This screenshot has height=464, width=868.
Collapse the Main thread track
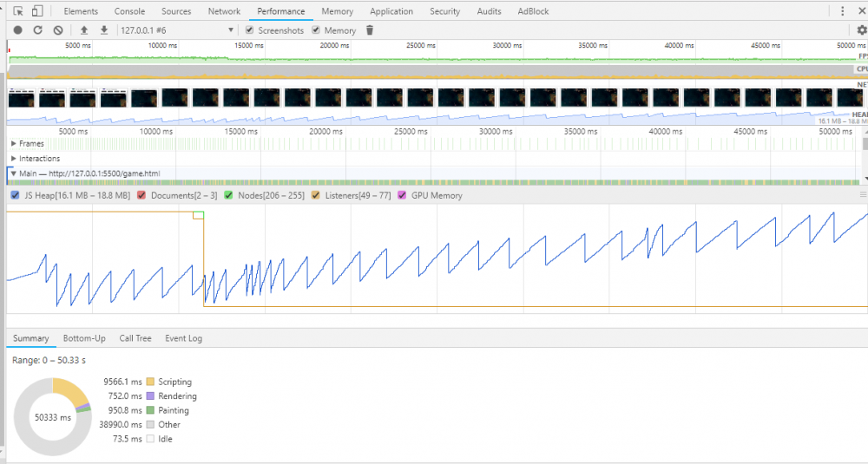coord(14,173)
